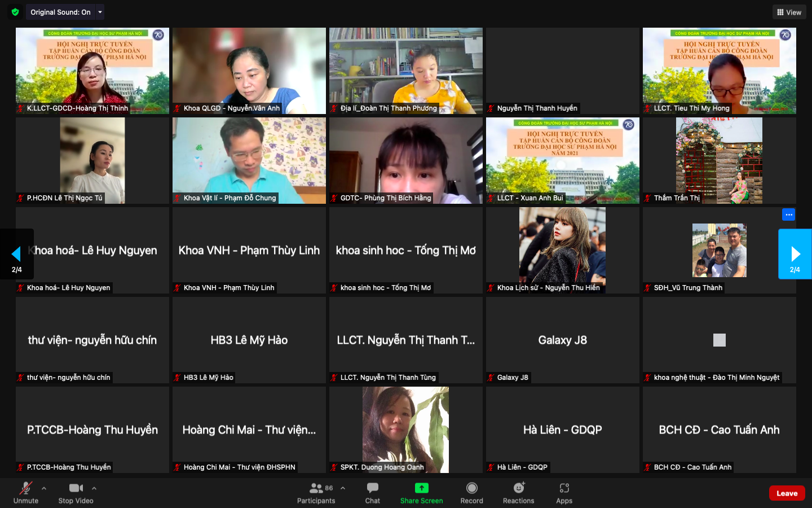Image resolution: width=812 pixels, height=508 pixels.
Task: Click the blue more options ellipsis button
Action: [x=788, y=214]
